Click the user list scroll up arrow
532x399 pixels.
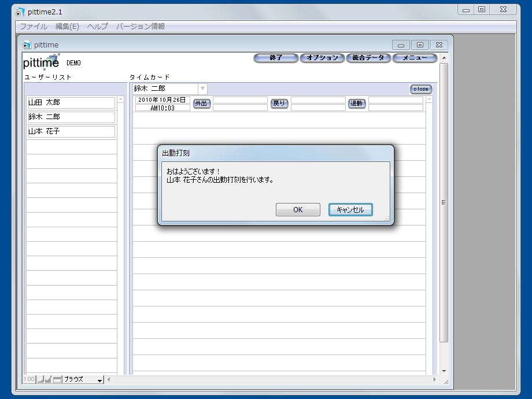point(121,99)
